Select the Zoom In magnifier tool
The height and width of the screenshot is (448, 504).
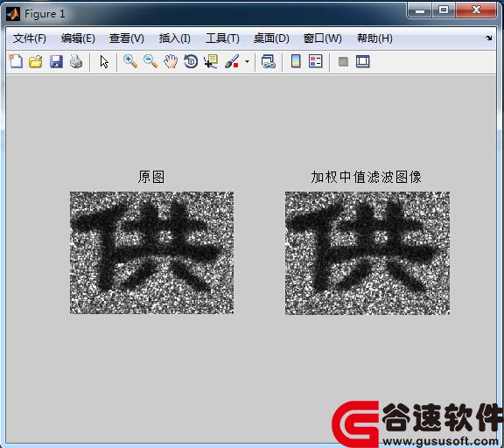(x=130, y=61)
